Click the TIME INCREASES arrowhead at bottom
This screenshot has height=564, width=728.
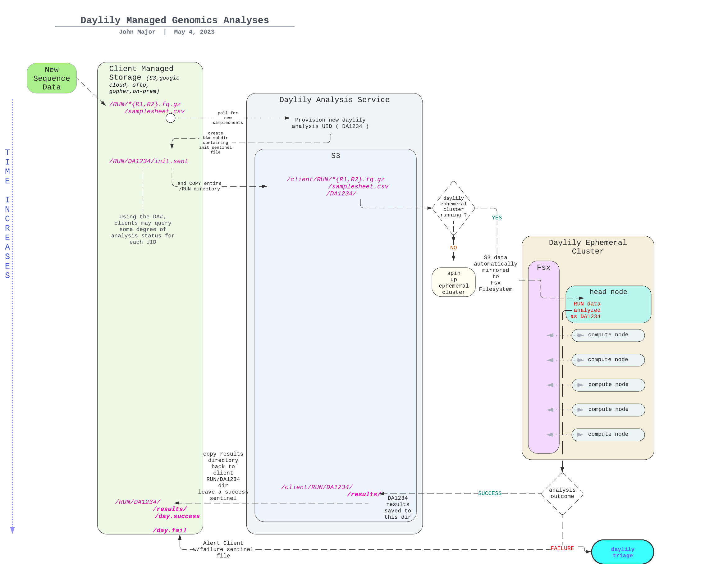12,530
